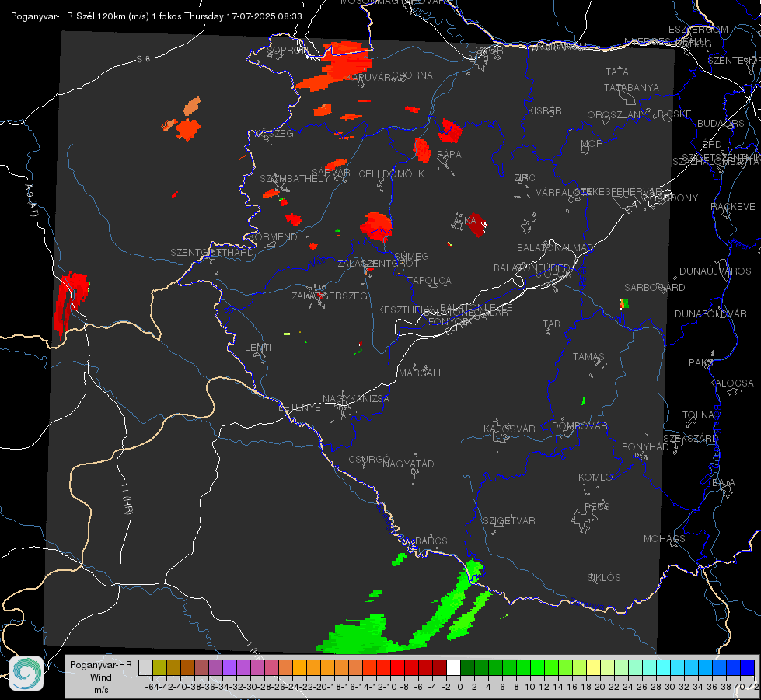Click the teal swirl logo icon

(26, 674)
